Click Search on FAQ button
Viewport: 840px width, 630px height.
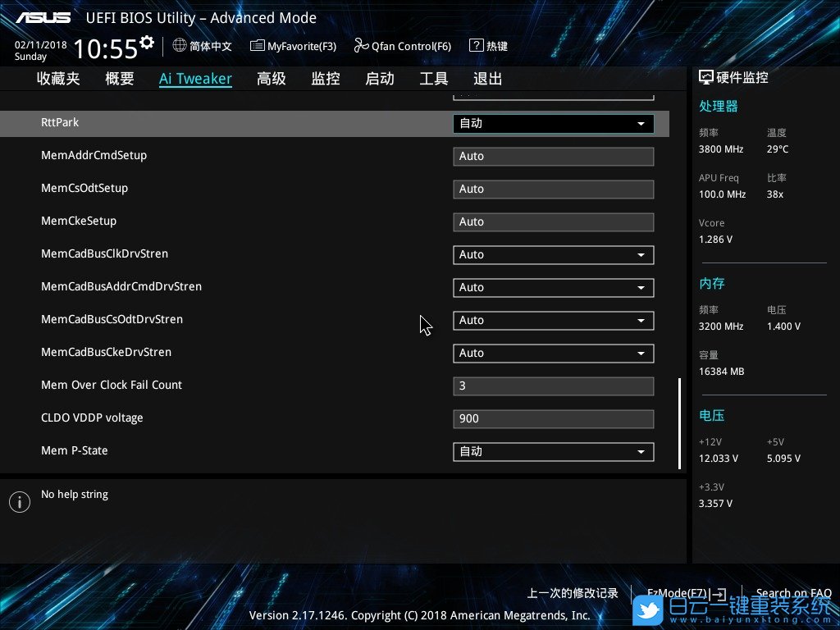792,593
